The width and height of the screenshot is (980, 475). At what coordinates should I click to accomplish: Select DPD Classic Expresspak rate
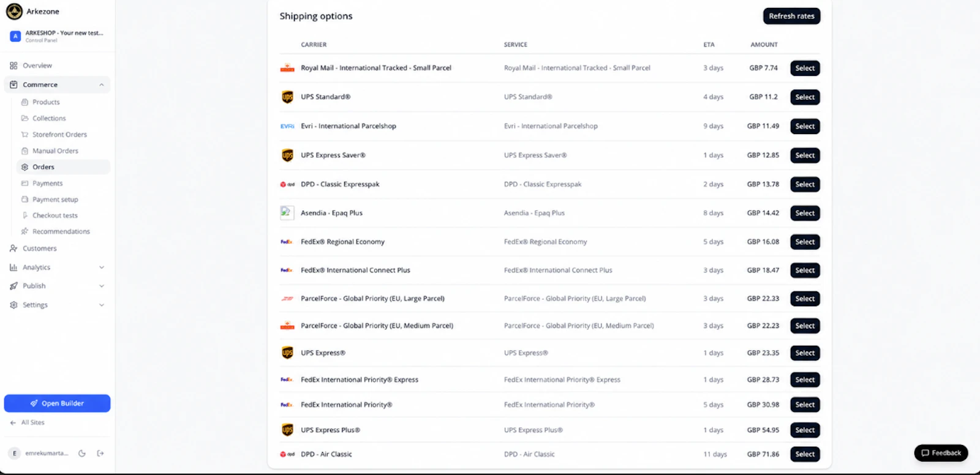click(805, 184)
